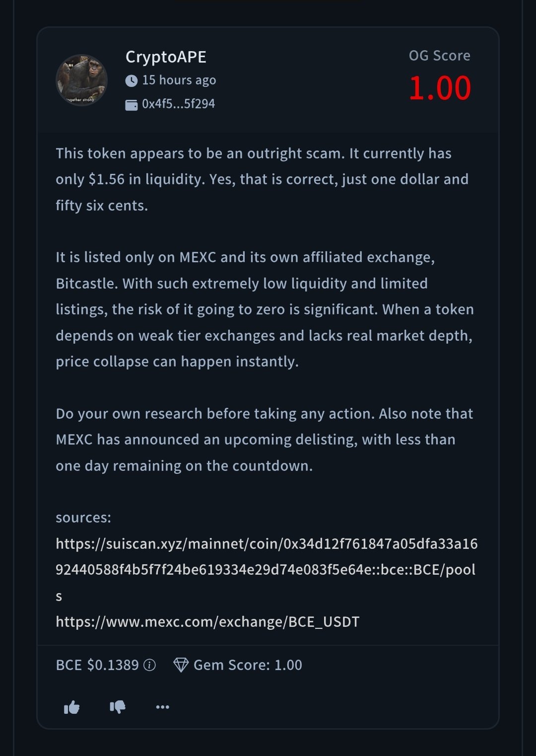Screen dimensions: 536x756
Task: Click the Gem Score: 1.00 text
Action: click(248, 665)
